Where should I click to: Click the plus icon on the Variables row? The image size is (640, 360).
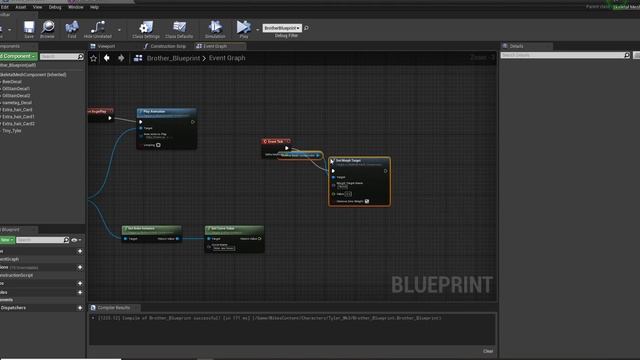coord(80,292)
